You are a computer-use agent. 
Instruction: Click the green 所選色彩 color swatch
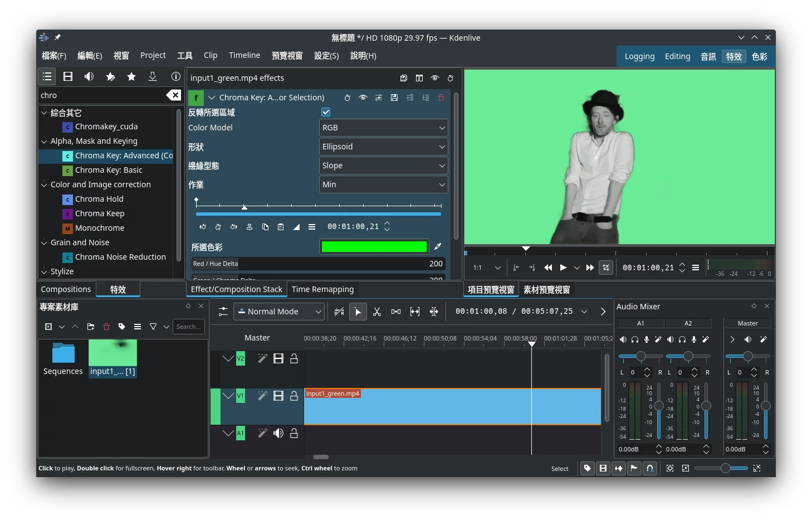[x=374, y=247]
